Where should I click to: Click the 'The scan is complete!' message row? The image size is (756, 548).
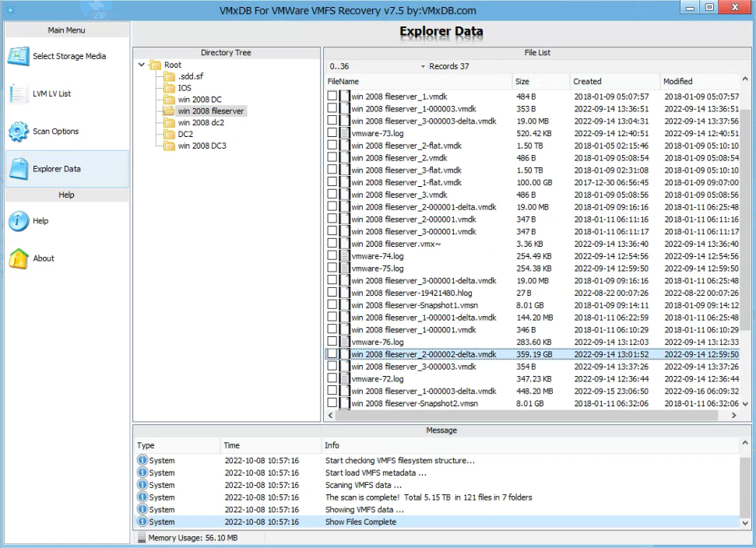[x=436, y=497]
